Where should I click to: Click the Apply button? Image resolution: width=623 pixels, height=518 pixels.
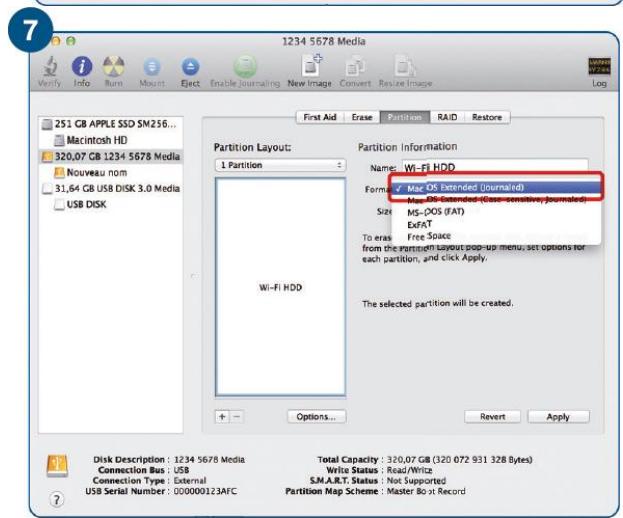tap(558, 417)
